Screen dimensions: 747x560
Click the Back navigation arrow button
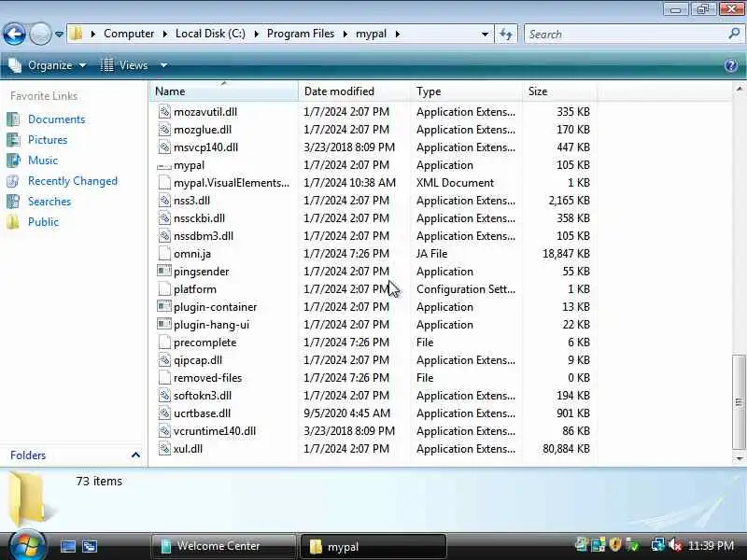click(14, 34)
